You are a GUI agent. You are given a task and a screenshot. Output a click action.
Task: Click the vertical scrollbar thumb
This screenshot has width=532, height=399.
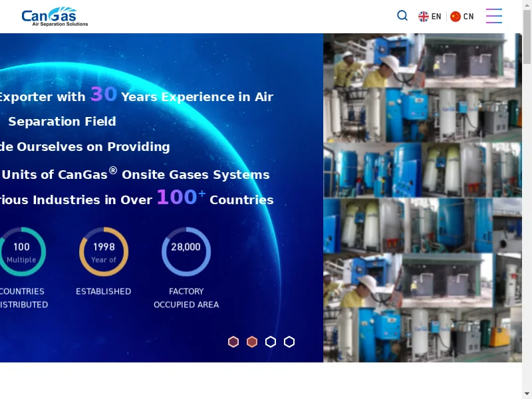(527, 37)
